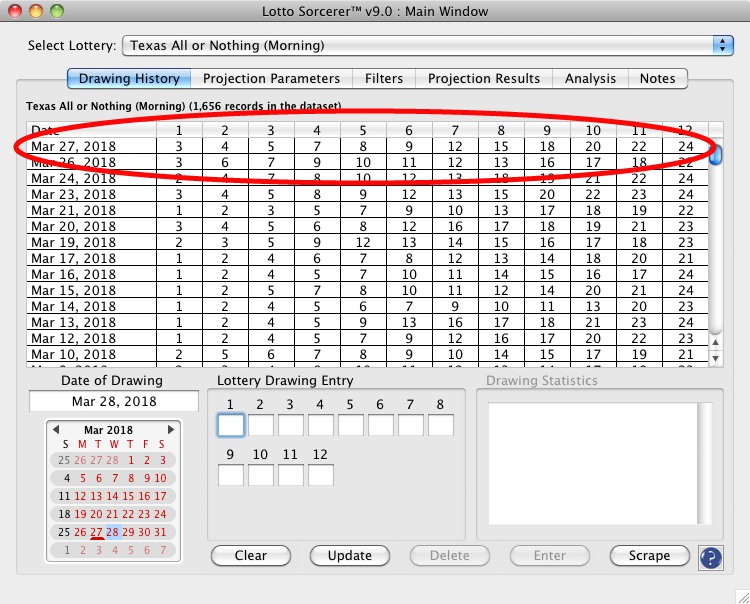
Task: Switch to the Projection Results tab
Action: (484, 78)
